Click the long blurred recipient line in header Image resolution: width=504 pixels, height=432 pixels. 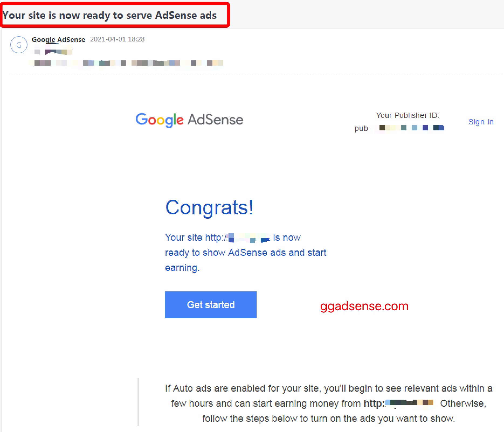click(x=127, y=63)
